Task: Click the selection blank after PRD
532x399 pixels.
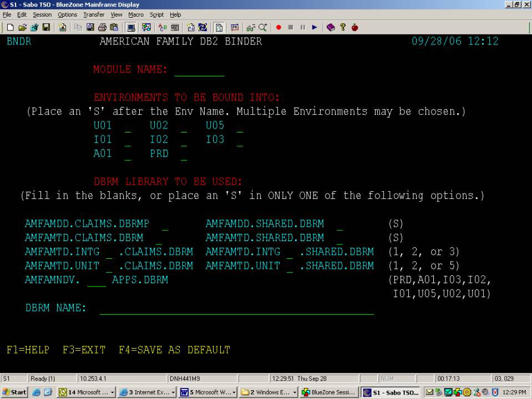Action: pyautogui.click(x=184, y=155)
